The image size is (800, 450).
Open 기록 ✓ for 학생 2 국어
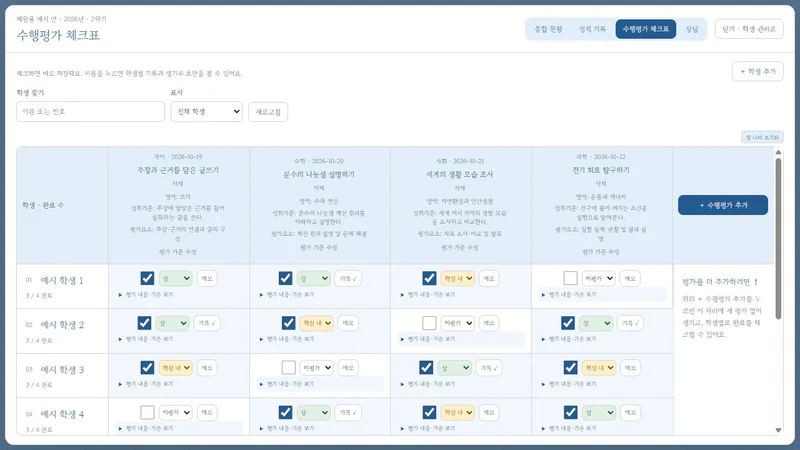(207, 323)
